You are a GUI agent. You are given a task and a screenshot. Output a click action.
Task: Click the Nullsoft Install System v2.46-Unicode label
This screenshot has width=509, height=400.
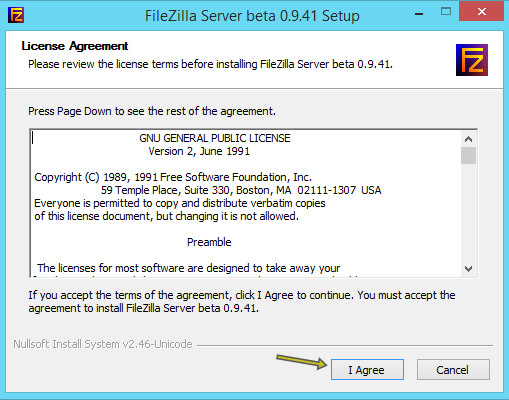tap(103, 344)
